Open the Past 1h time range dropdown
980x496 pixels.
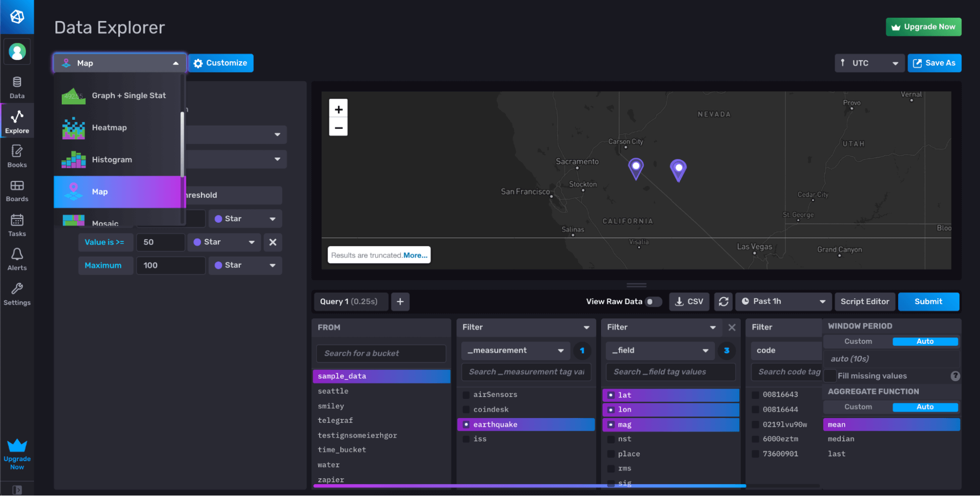pos(783,301)
